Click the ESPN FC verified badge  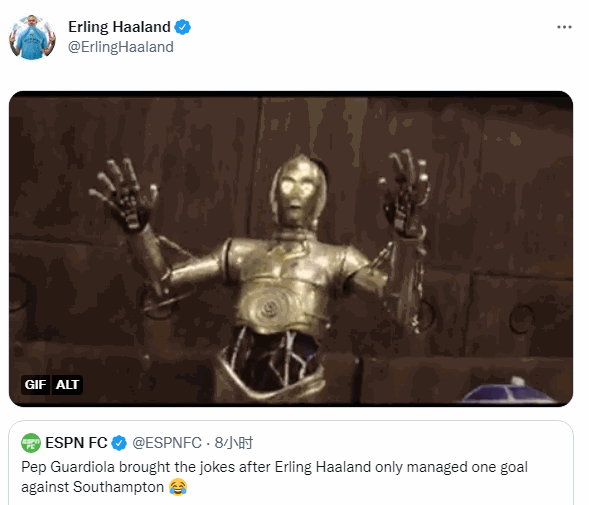click(x=119, y=443)
